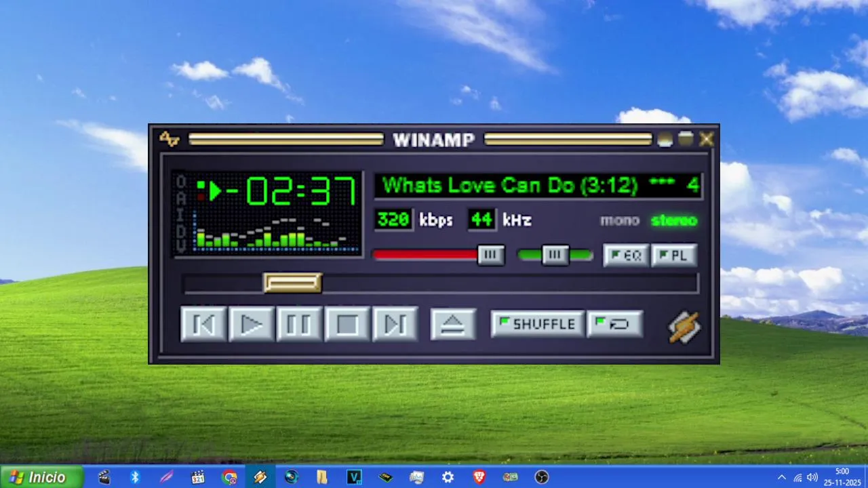868x488 pixels.
Task: Open the green chip icon in taskbar
Action: 385,477
